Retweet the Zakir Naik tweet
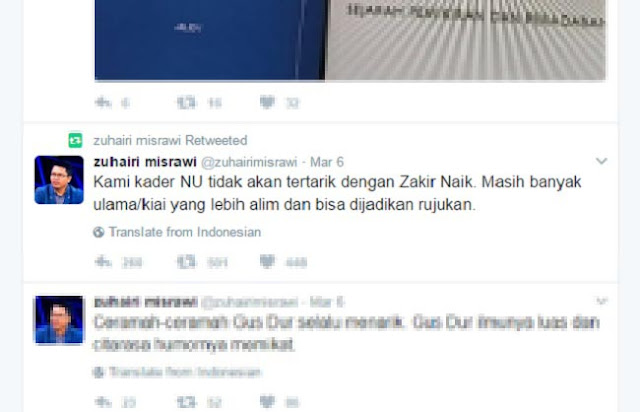 coord(186,261)
